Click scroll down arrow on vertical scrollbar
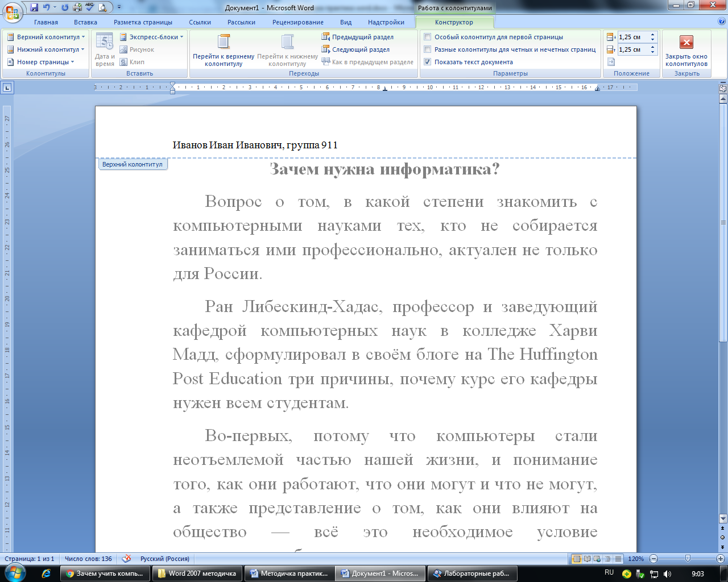This screenshot has width=728, height=582. tap(723, 518)
